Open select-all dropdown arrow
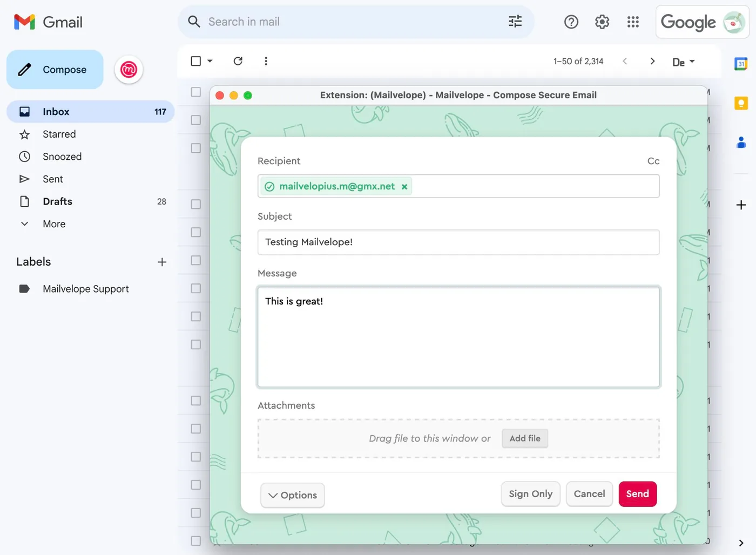This screenshot has width=756, height=555. click(210, 61)
